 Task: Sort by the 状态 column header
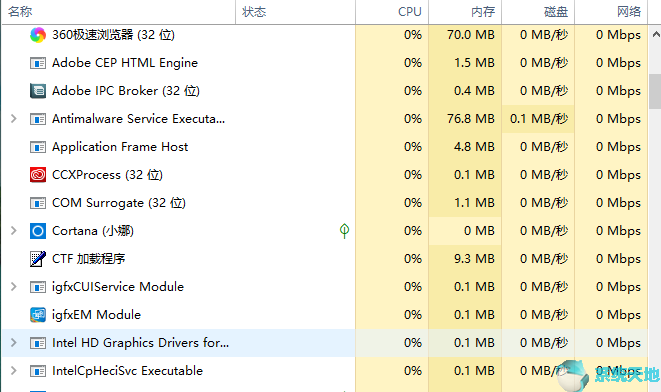(296, 12)
